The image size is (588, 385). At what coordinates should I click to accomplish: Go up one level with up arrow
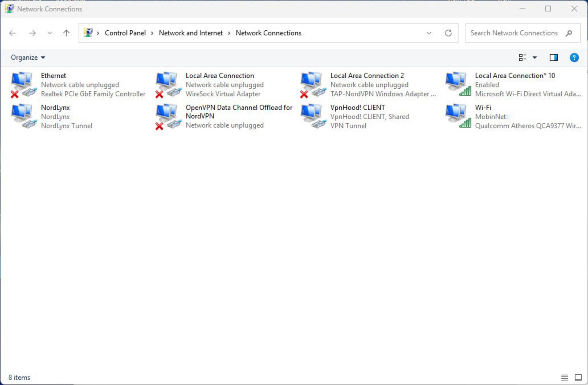[x=66, y=33]
